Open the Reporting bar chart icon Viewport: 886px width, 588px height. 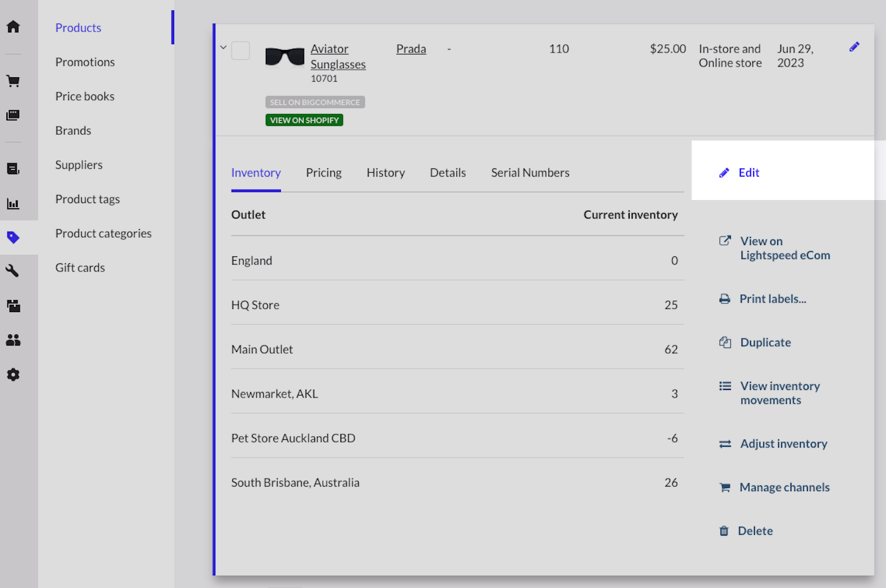click(13, 204)
